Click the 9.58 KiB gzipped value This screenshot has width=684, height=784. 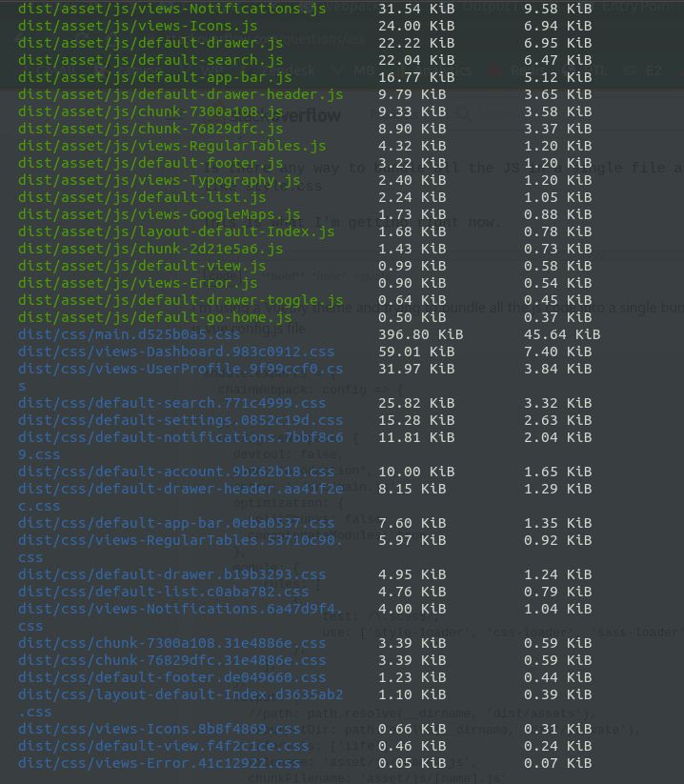pos(558,9)
